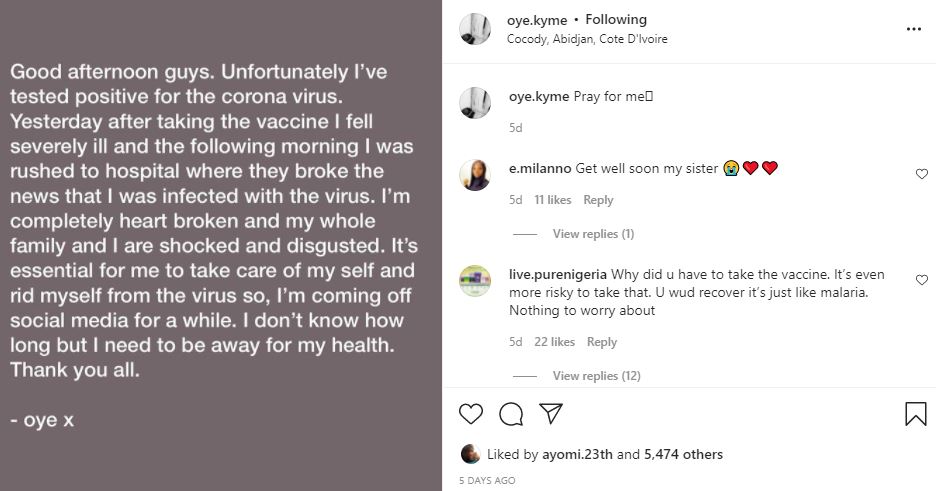
Task: Open ayomi.23th profile from likes
Action: [x=577, y=454]
